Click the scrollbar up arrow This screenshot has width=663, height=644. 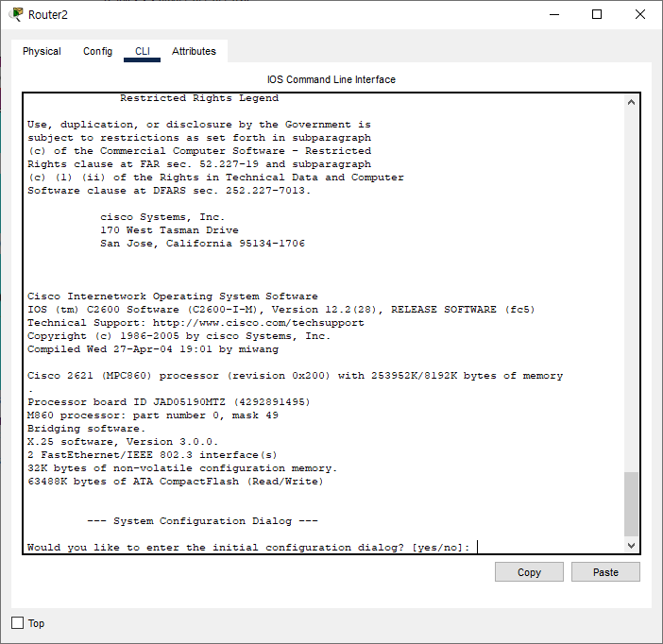pyautogui.click(x=631, y=102)
